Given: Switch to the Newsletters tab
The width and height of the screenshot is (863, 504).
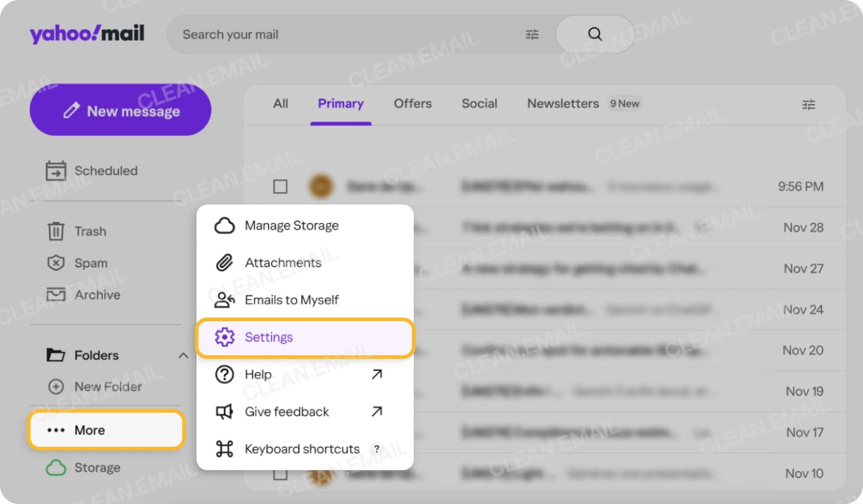Looking at the screenshot, I should tap(563, 103).
